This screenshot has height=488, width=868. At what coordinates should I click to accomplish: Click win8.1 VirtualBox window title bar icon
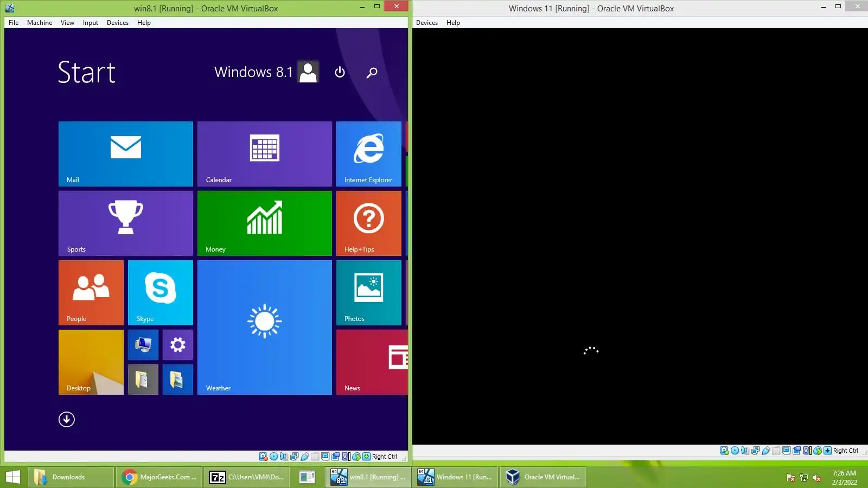(x=10, y=8)
